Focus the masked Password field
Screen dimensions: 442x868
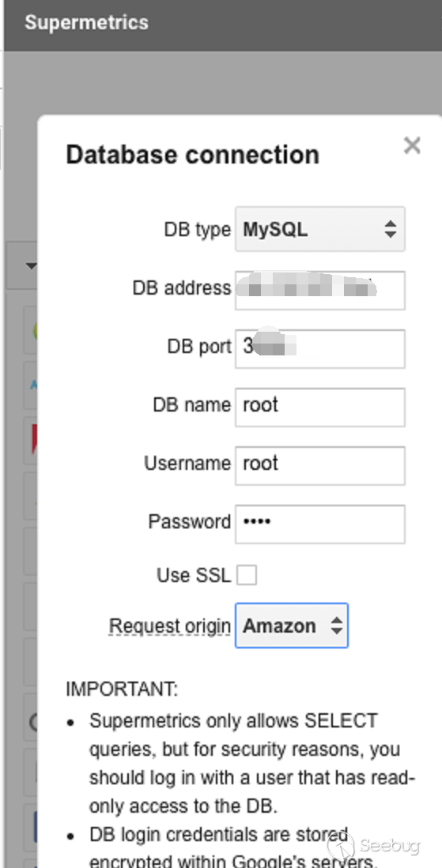click(x=319, y=524)
